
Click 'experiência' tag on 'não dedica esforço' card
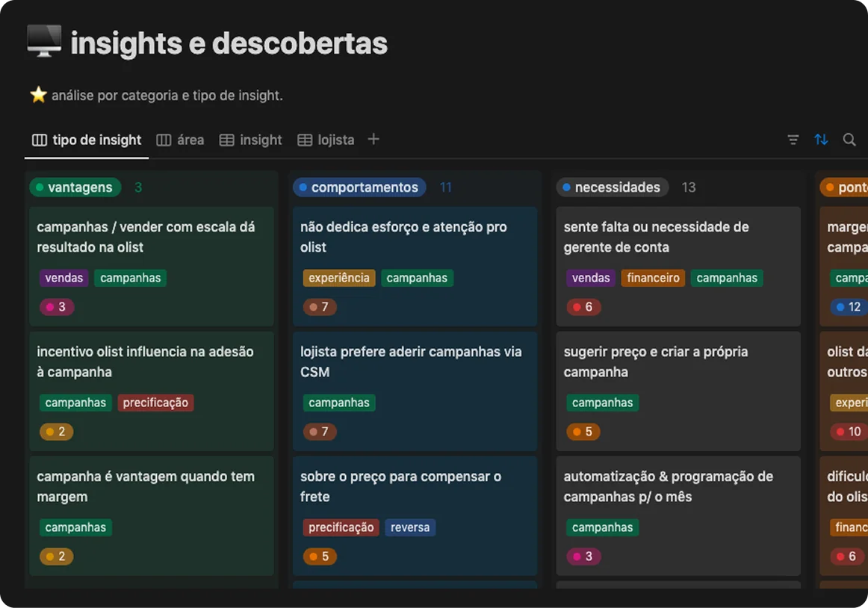click(x=339, y=278)
